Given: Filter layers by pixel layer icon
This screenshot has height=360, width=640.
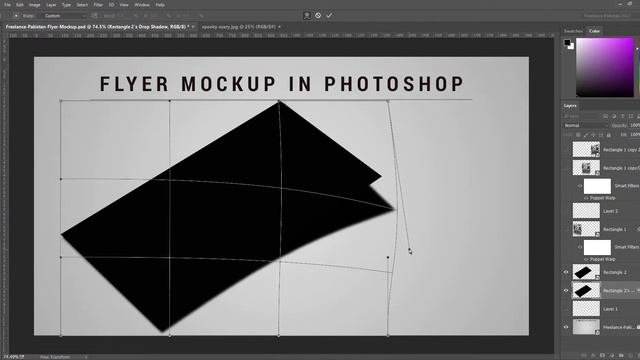Looking at the screenshot, I should coord(606,116).
